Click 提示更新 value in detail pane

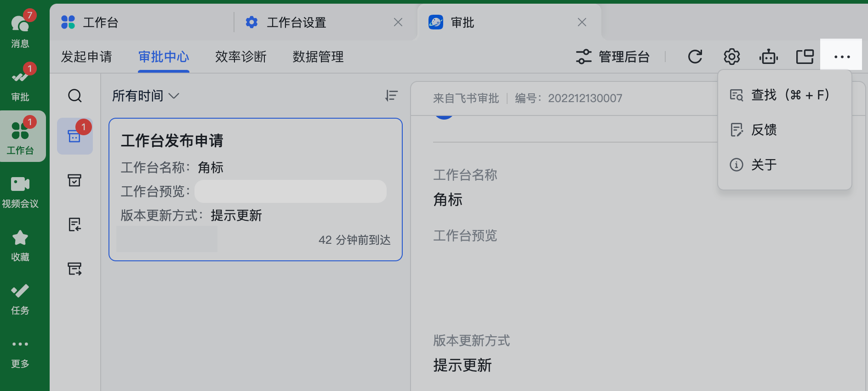point(463,365)
